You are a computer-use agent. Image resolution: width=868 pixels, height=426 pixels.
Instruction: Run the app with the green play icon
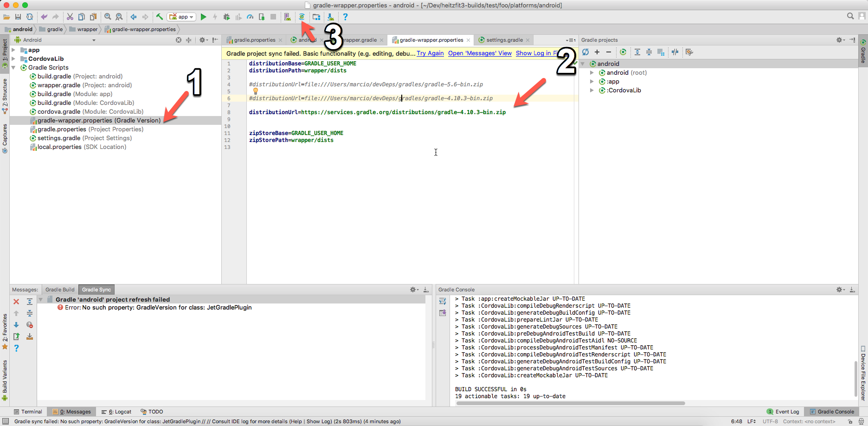(203, 17)
